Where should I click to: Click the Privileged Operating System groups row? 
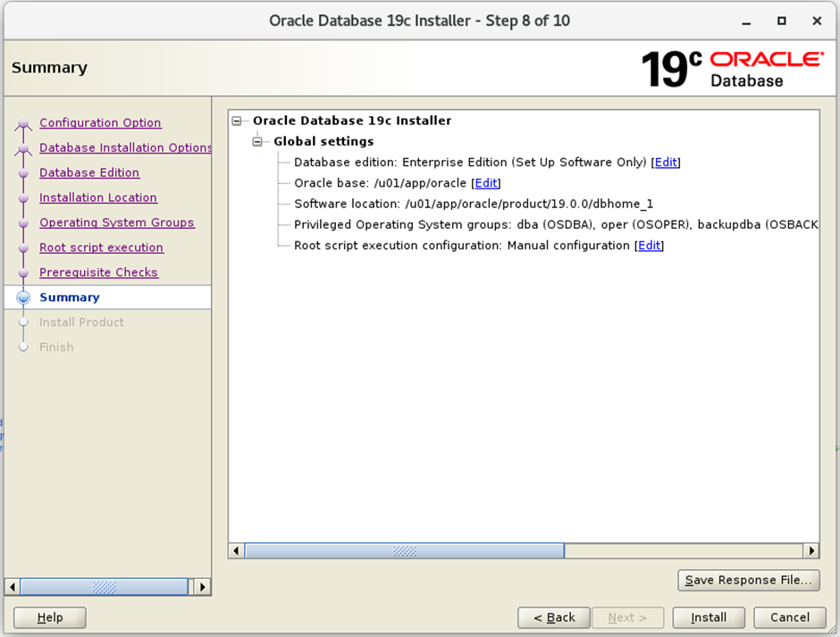[x=556, y=224]
